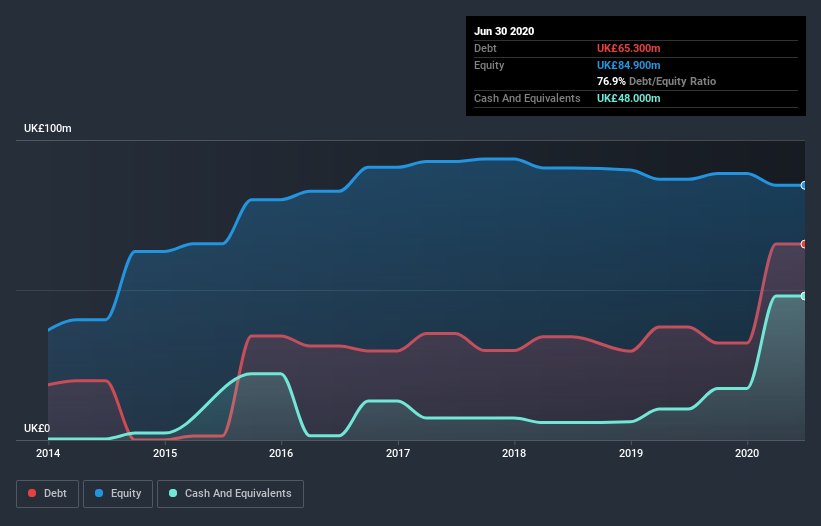The image size is (821, 526).
Task: Select the Equity endpoint marker dot
Action: pos(804,185)
